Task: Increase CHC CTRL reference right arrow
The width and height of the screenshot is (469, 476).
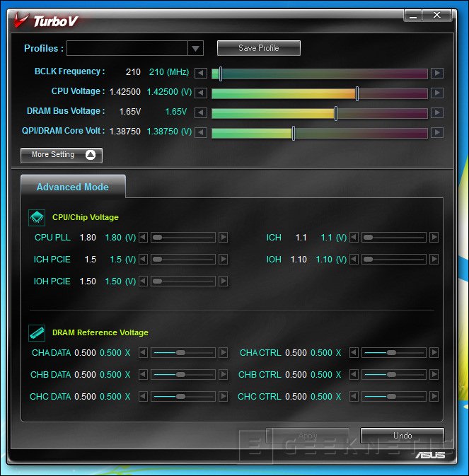Action: [x=434, y=397]
